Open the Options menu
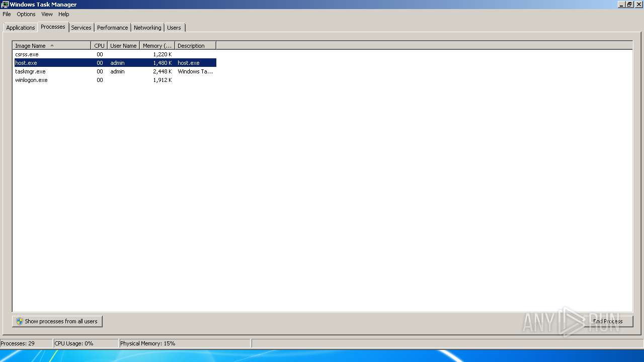 click(26, 14)
